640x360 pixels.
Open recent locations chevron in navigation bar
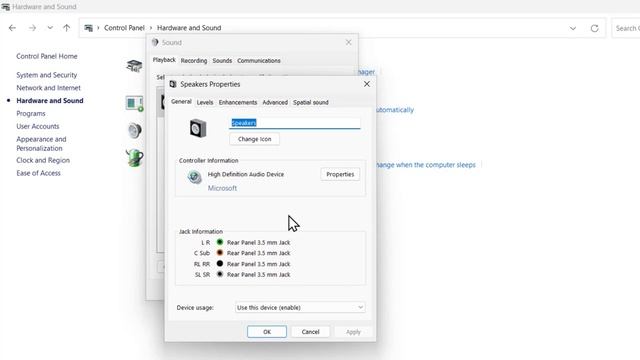[x=50, y=28]
